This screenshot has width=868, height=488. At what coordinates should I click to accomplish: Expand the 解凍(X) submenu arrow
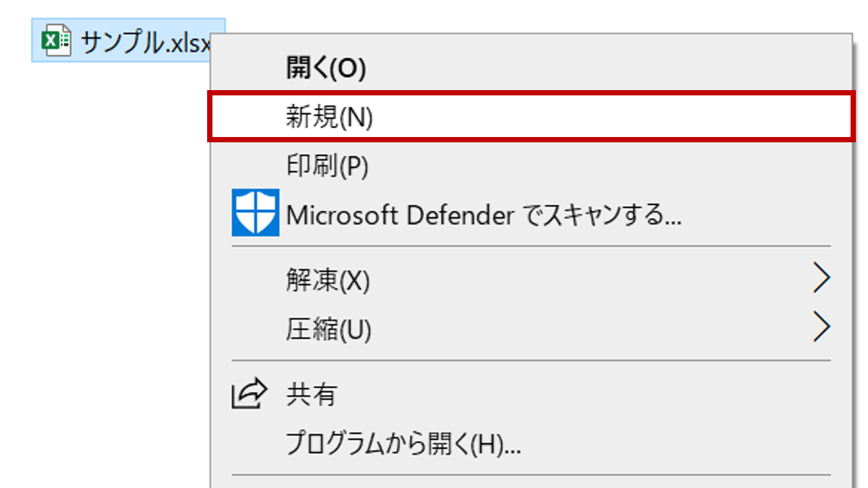coord(821,278)
